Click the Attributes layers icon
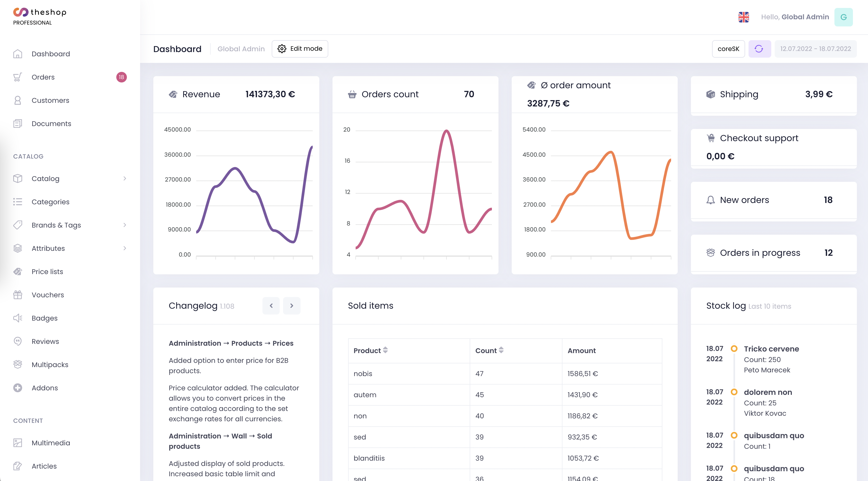868x481 pixels. 17,248
